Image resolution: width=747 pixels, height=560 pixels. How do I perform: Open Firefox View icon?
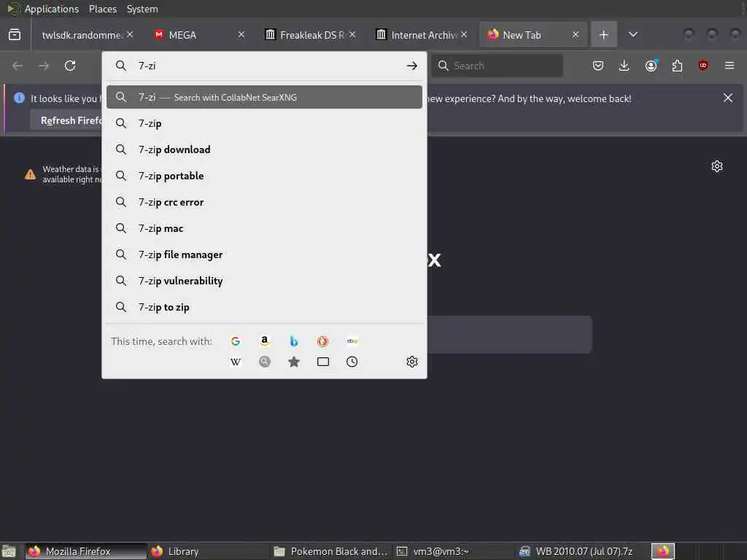coord(15,35)
